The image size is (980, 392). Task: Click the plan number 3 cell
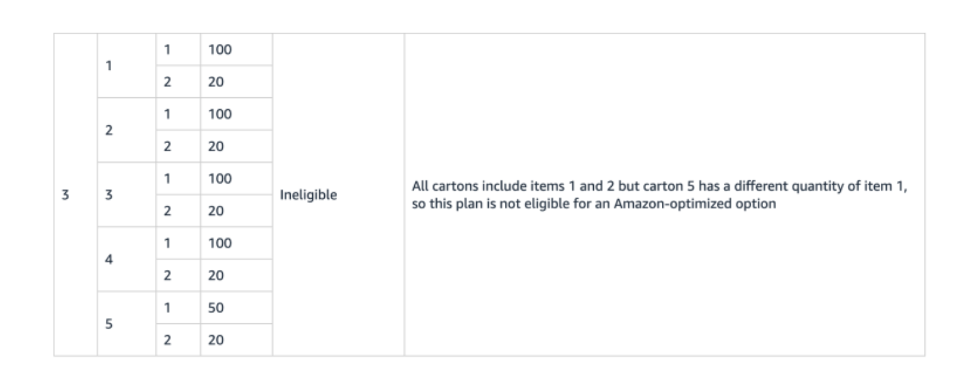(65, 195)
